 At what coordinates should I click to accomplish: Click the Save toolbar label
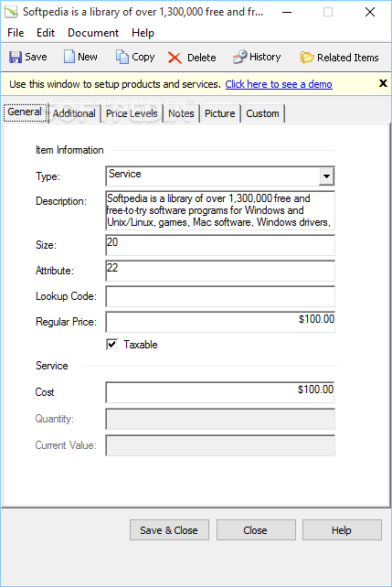coord(36,57)
